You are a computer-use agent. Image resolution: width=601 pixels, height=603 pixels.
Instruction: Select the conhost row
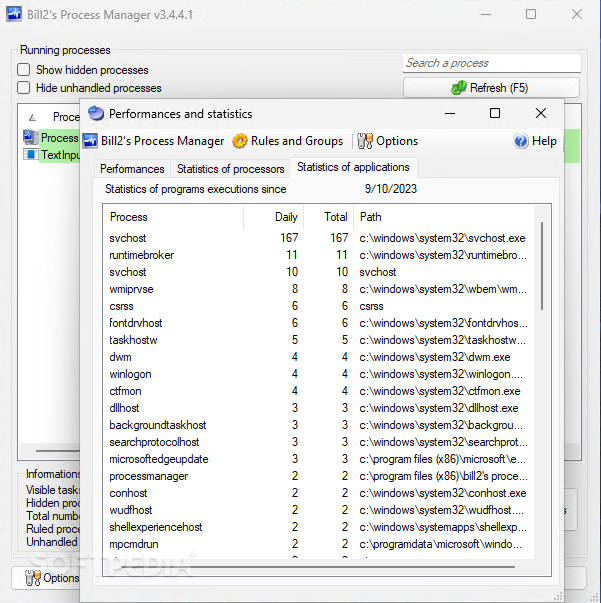[x=318, y=493]
